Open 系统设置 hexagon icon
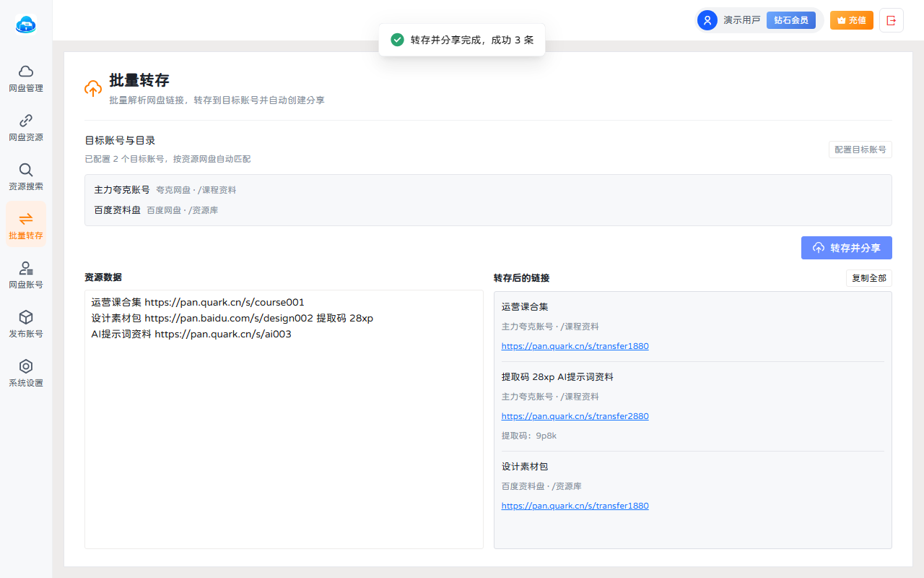This screenshot has width=924, height=578. point(26,366)
